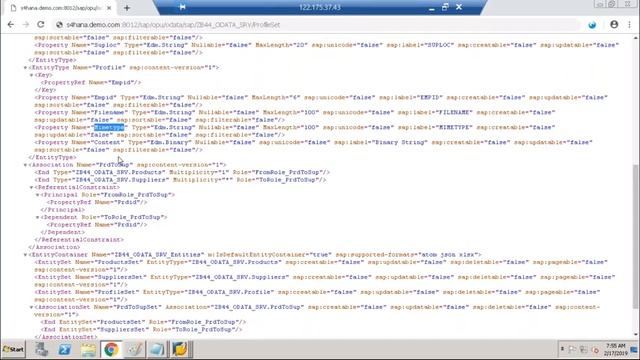Click the highlighted Mimetype property name

click(x=109, y=127)
